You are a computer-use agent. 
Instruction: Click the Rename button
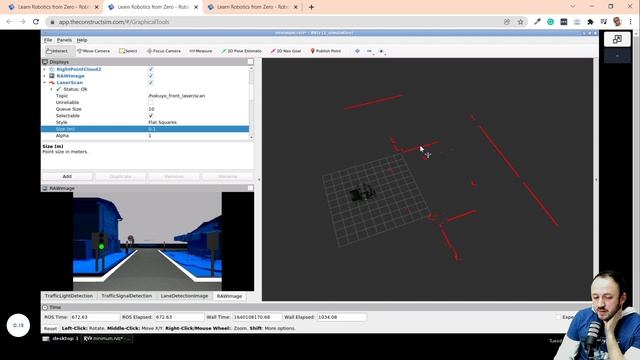227,176
